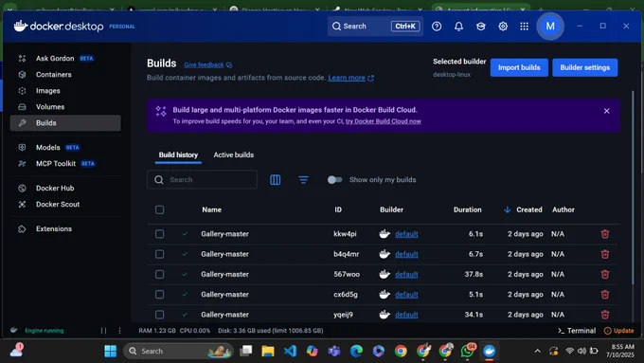Click the try Docker Build Cloud now link

tap(384, 121)
